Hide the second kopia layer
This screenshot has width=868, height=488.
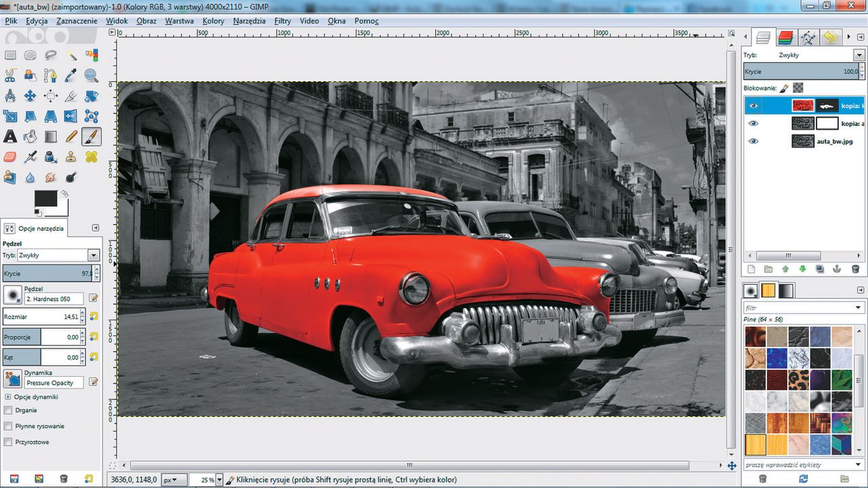tap(753, 123)
